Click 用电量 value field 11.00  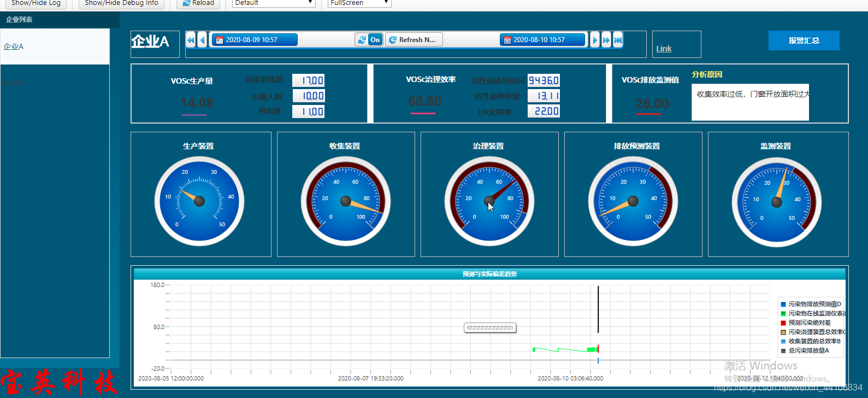tap(308, 112)
